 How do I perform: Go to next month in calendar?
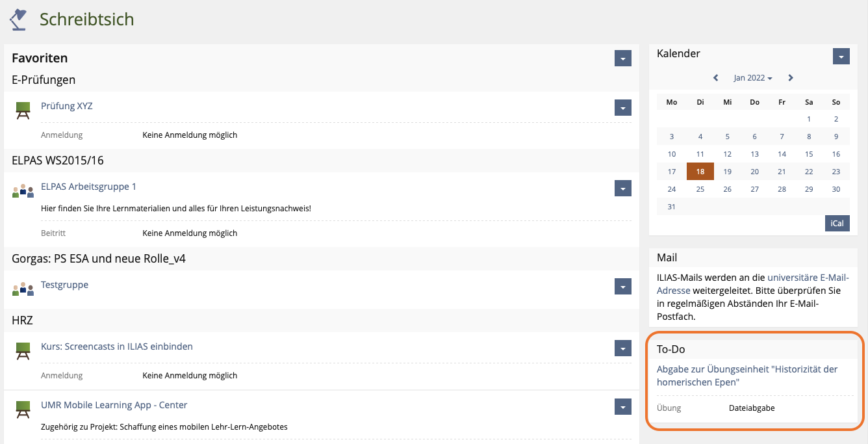pyautogui.click(x=791, y=78)
